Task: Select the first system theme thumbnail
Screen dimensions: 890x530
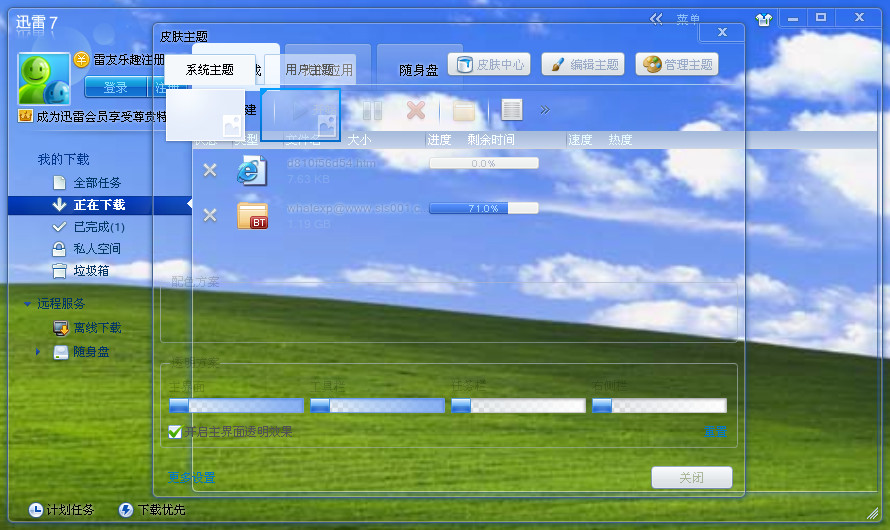Action: (205, 115)
